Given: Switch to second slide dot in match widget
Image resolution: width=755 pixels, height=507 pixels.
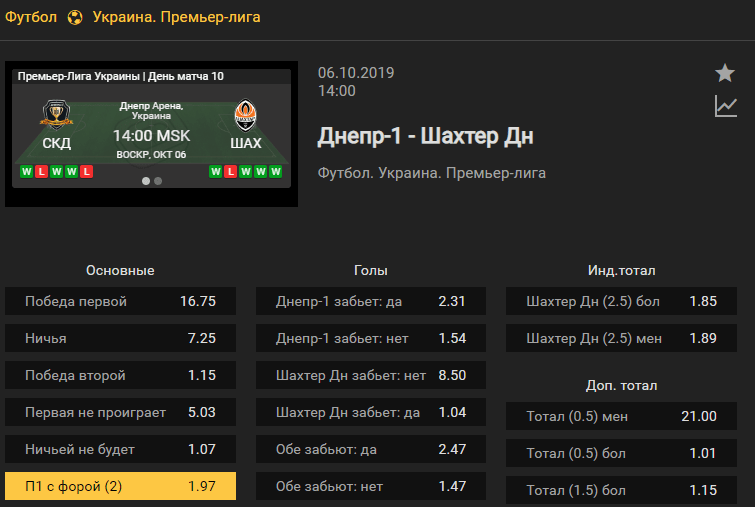Looking at the screenshot, I should 158,181.
